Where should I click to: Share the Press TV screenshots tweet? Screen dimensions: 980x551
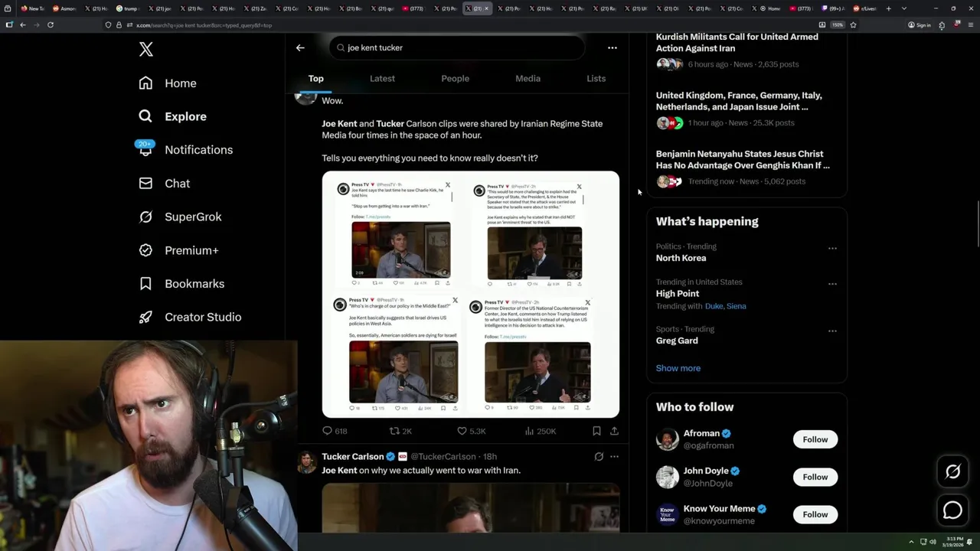pos(614,431)
